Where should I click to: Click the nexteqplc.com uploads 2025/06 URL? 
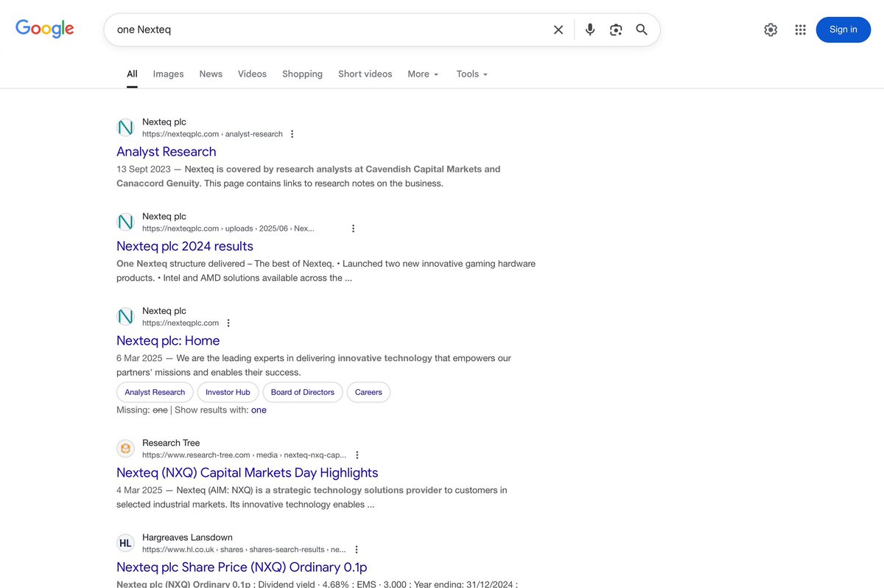tap(228, 228)
